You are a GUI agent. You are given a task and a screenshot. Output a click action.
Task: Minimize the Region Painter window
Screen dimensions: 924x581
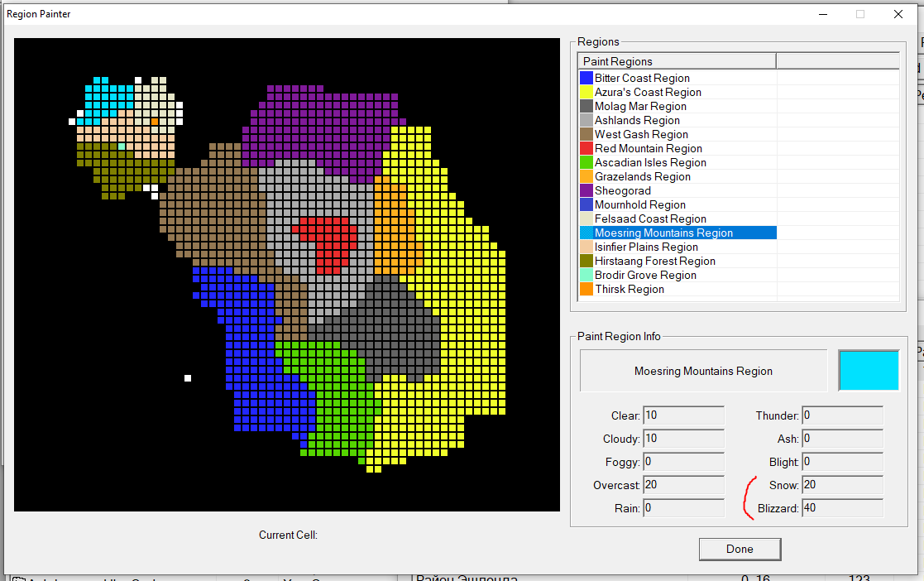tap(823, 14)
